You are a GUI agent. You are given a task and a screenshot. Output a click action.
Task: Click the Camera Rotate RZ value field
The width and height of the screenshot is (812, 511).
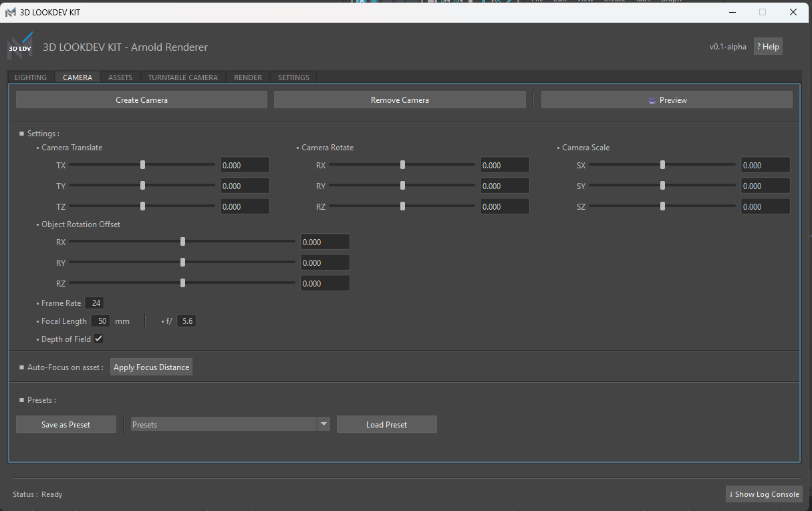[505, 206]
